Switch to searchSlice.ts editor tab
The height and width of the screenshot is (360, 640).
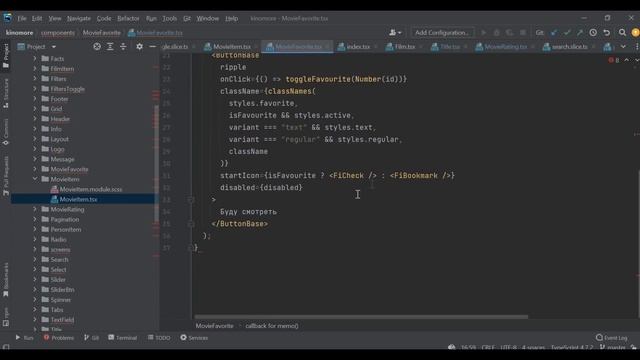tap(569, 47)
